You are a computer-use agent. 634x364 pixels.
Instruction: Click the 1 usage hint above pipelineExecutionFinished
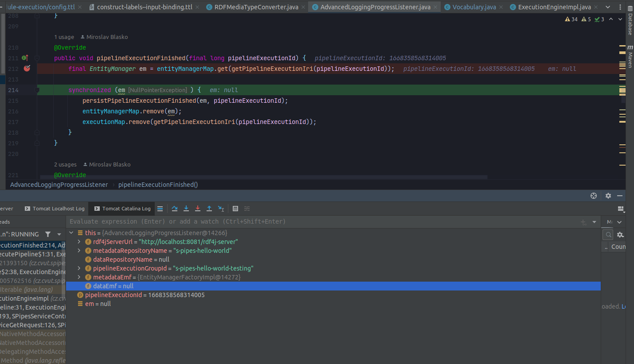pyautogui.click(x=64, y=37)
